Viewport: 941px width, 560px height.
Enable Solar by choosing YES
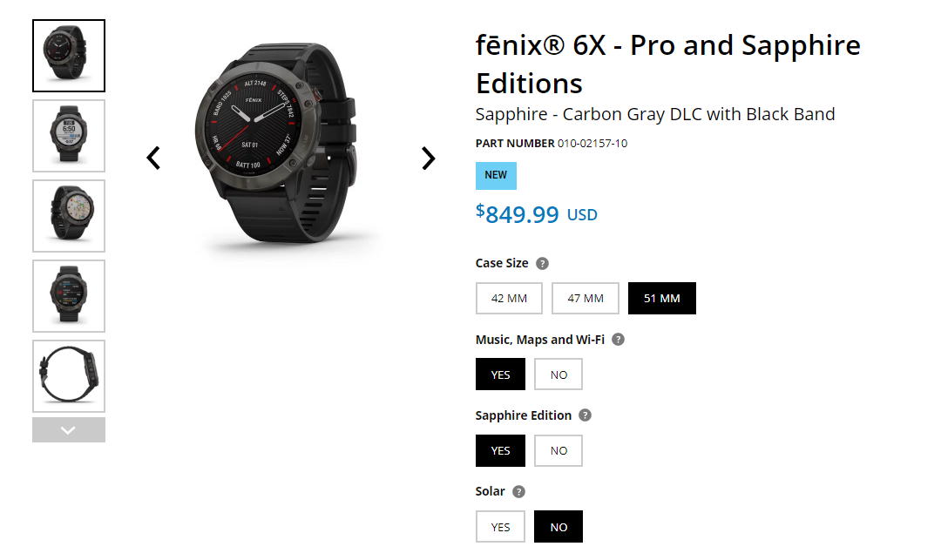tap(500, 527)
